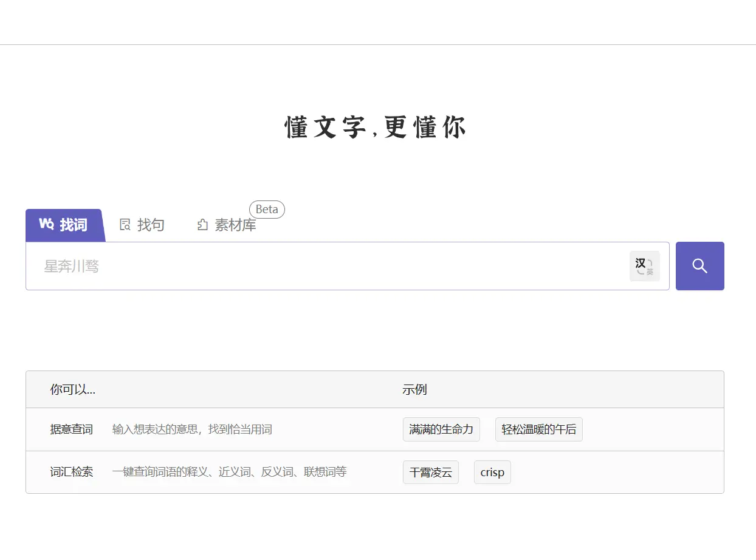The width and height of the screenshot is (756, 560).
Task: Switch to the 找句 tab
Action: [x=141, y=225]
